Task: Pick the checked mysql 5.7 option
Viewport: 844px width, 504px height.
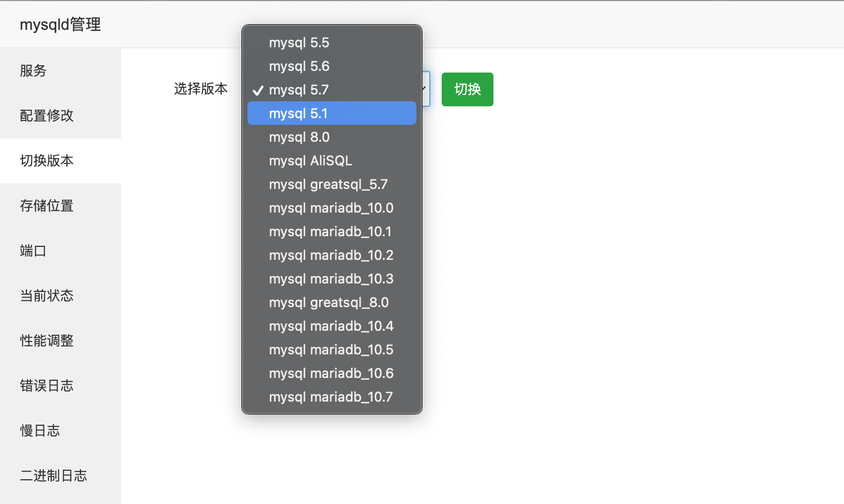Action: coord(332,90)
